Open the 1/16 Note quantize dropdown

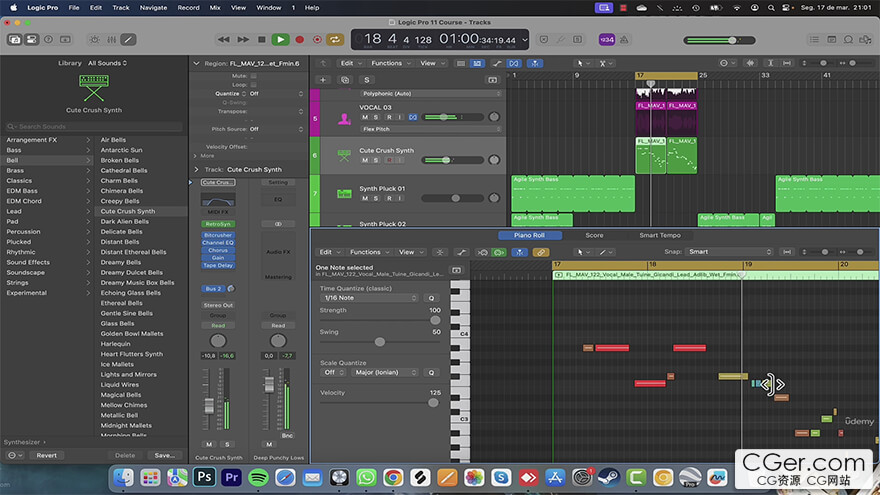point(370,298)
